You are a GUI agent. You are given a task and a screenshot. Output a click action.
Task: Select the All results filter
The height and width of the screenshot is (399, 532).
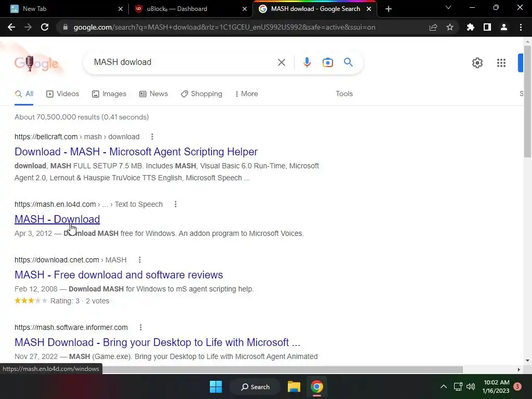(24, 94)
